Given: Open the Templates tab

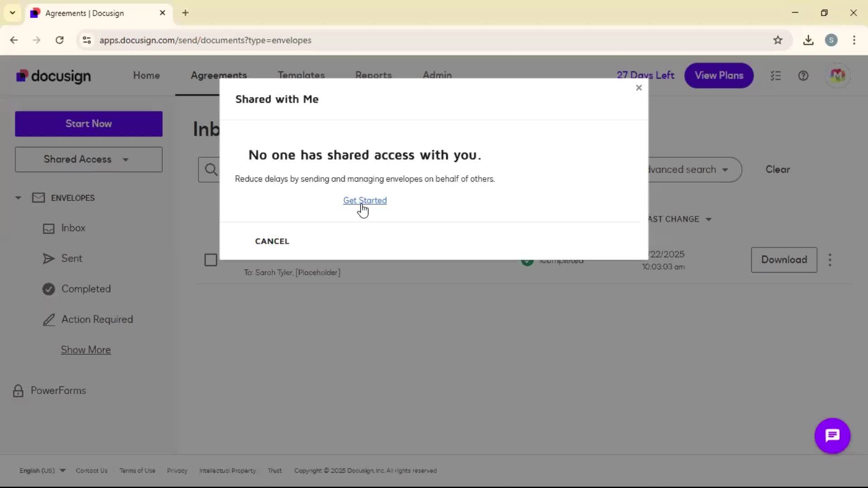Looking at the screenshot, I should click(x=301, y=75).
